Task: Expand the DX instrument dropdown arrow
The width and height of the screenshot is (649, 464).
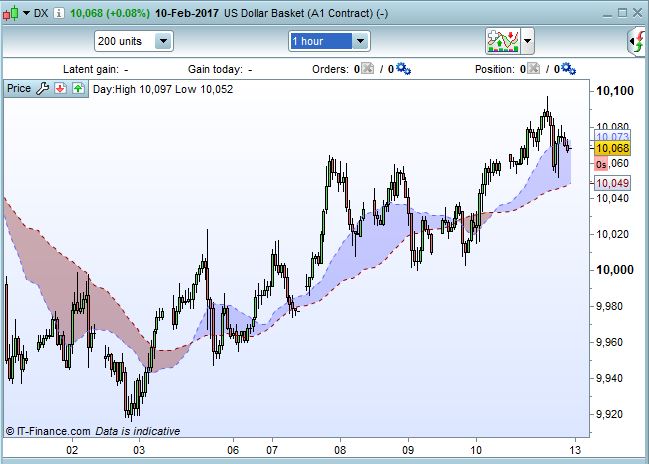Action: click(x=25, y=13)
